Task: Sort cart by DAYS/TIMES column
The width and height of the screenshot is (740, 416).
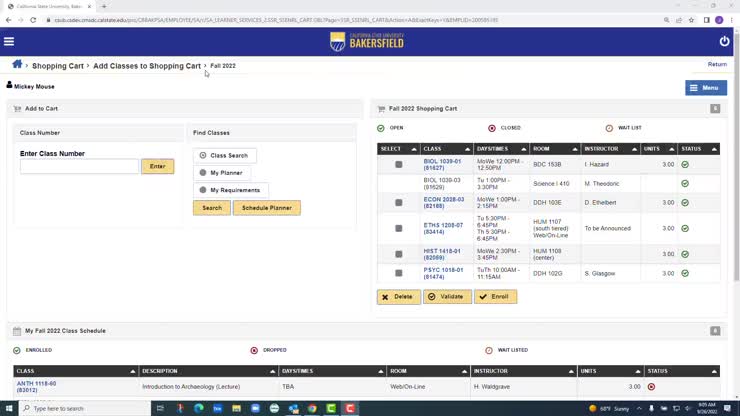Action: [501, 149]
